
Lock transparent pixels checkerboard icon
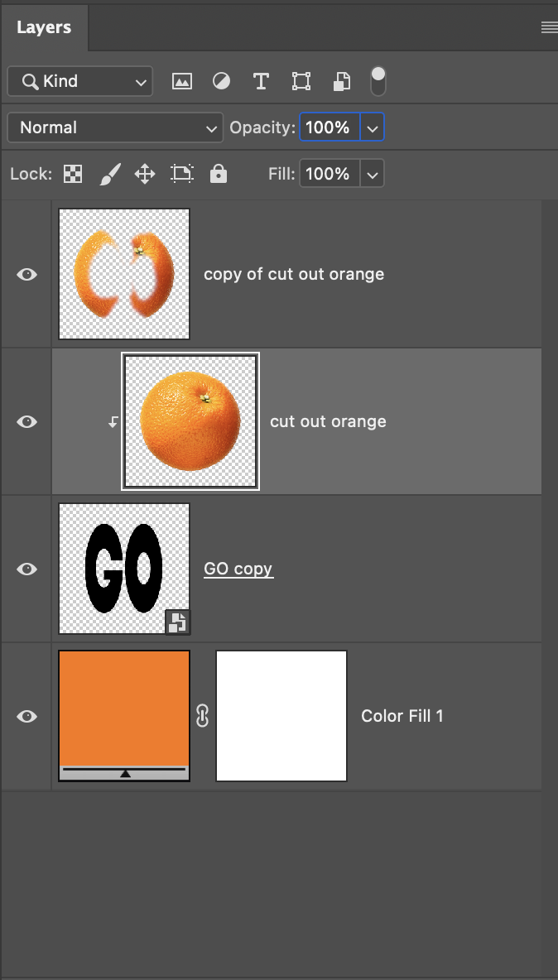(73, 174)
